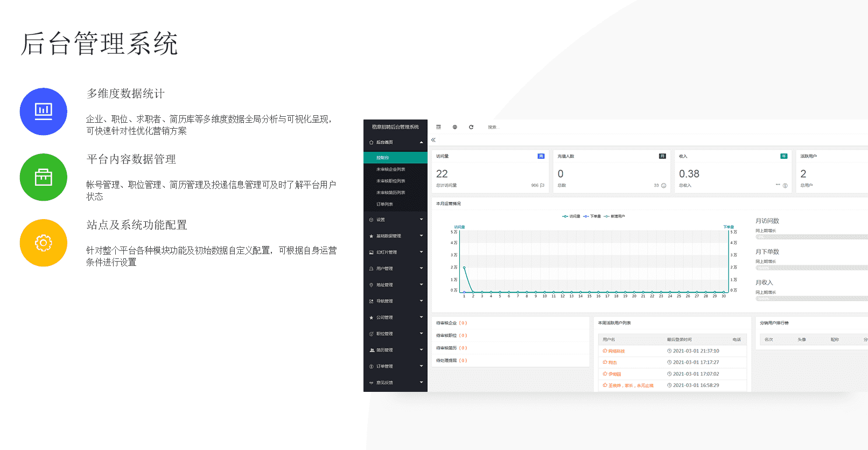Click the badge icon beside 职位管理
868x450 pixels.
click(372, 334)
